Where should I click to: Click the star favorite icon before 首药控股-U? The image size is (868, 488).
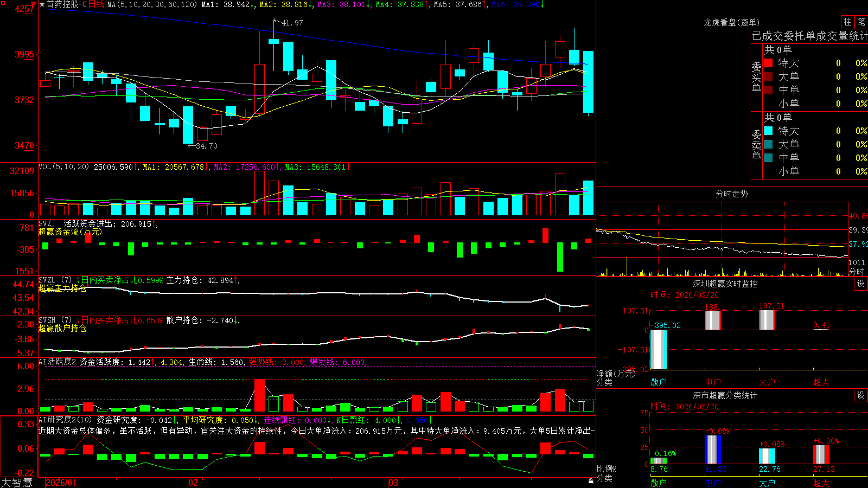pyautogui.click(x=42, y=4)
